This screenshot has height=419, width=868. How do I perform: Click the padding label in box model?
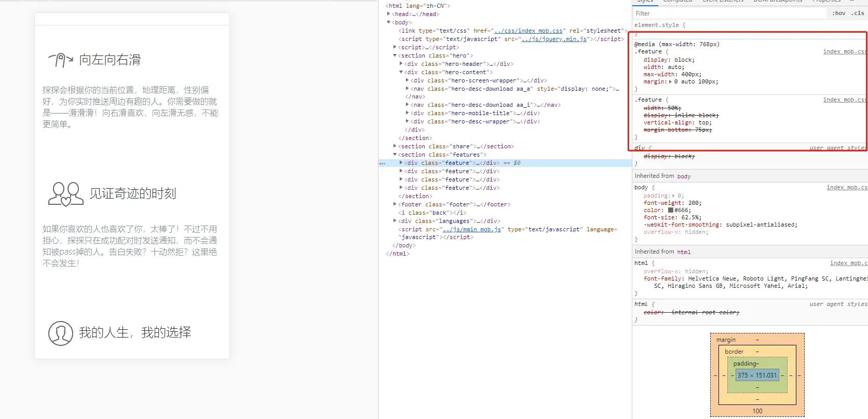coord(744,364)
